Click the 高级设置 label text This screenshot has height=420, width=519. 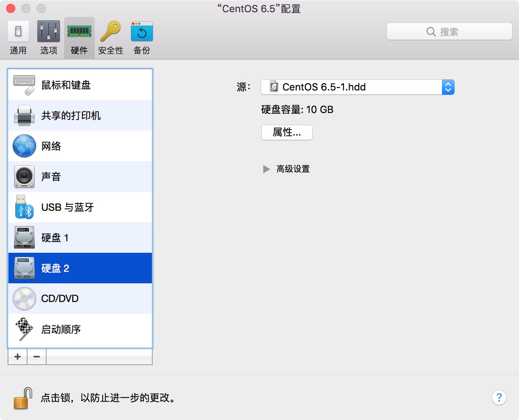[x=293, y=169]
